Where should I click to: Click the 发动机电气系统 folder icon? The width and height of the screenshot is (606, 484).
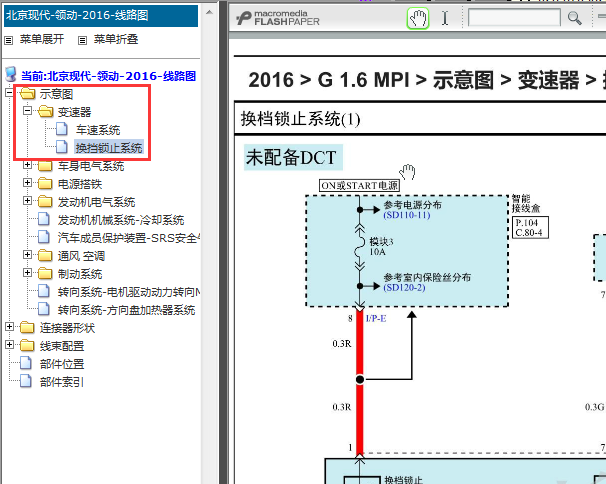point(45,201)
